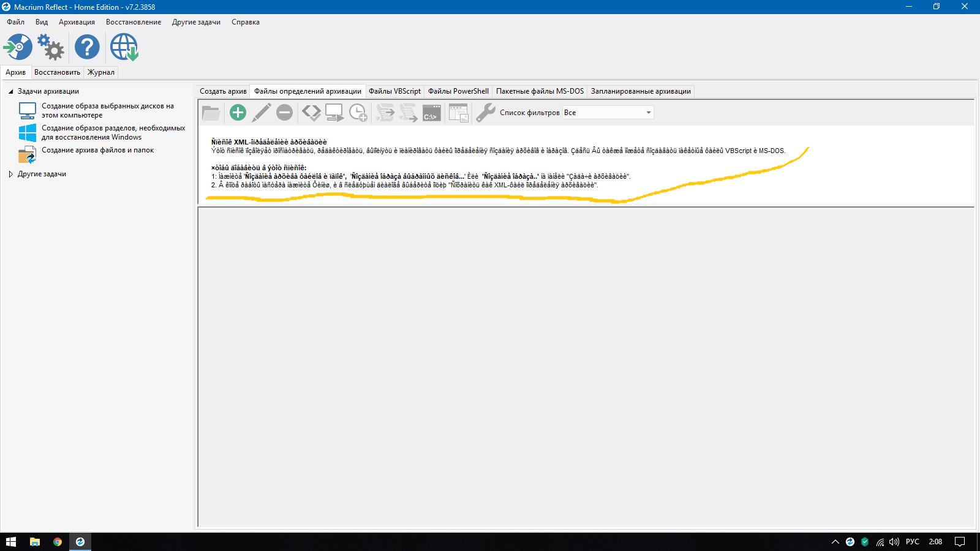Click the rescue media disc icon
The width and height of the screenshot is (980, 551).
point(18,47)
